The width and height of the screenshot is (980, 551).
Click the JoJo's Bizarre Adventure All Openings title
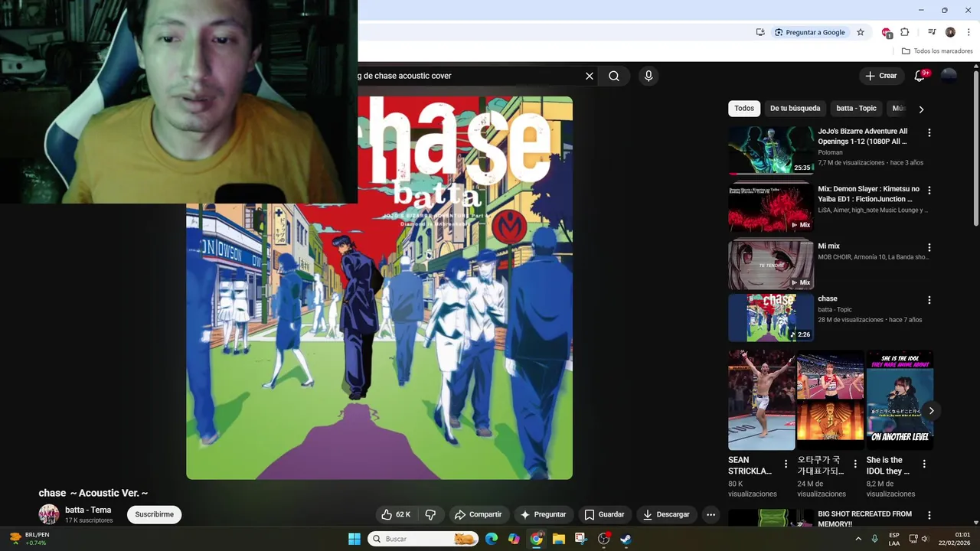coord(862,136)
